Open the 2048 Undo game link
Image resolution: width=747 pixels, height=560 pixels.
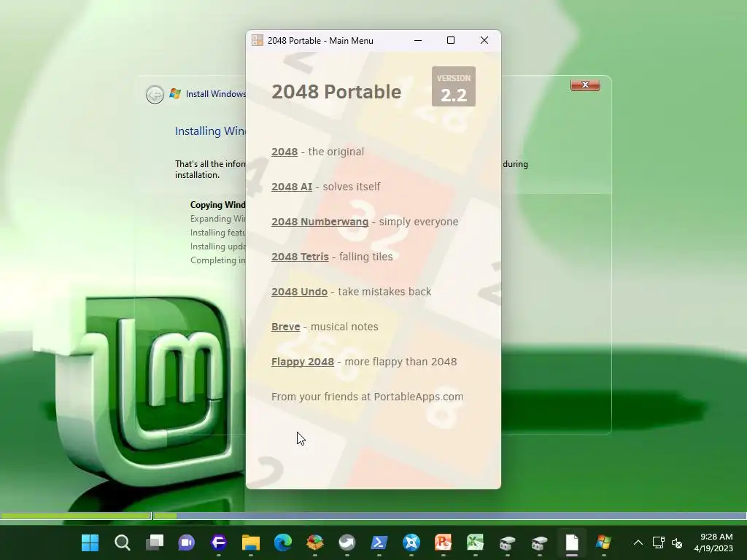299,292
